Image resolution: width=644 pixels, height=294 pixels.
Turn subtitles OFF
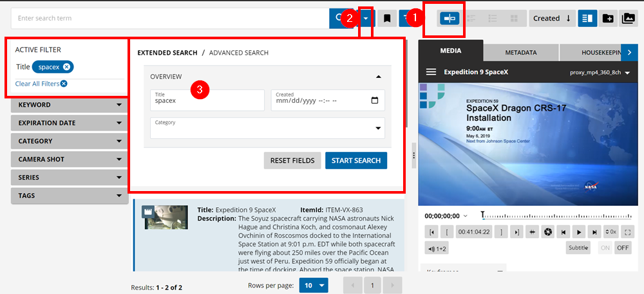623,248
